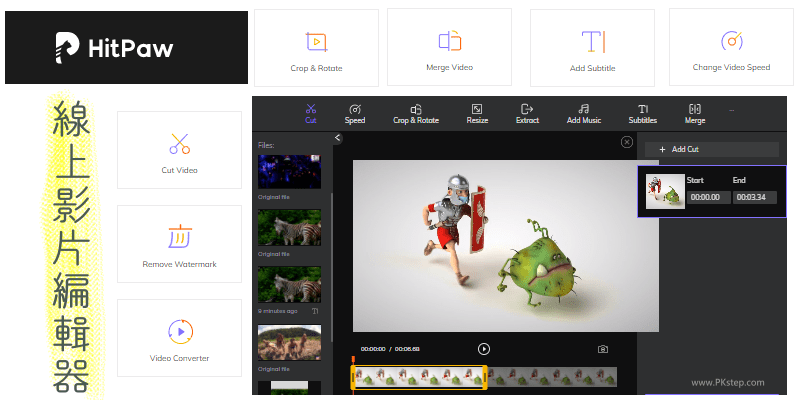Click the 00:00:00 current time display
The image size is (800, 400).
tap(373, 349)
